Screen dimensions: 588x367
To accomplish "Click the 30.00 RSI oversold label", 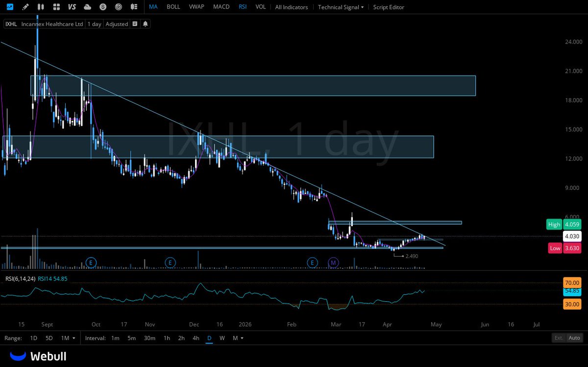I will tap(572, 304).
